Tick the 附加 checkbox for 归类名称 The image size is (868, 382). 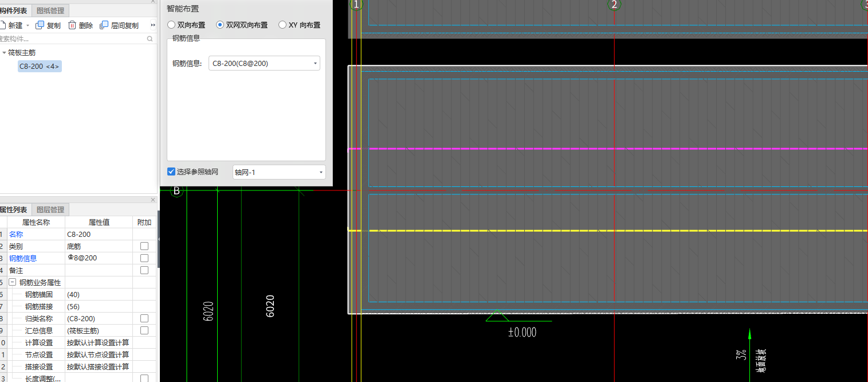(x=144, y=318)
